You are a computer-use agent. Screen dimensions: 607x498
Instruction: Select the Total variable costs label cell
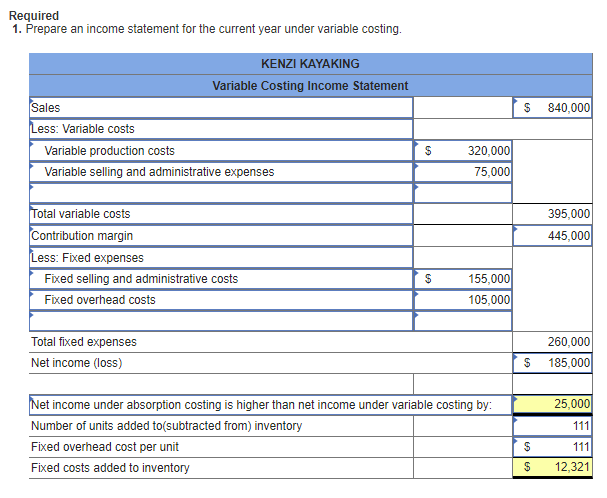tap(221, 214)
